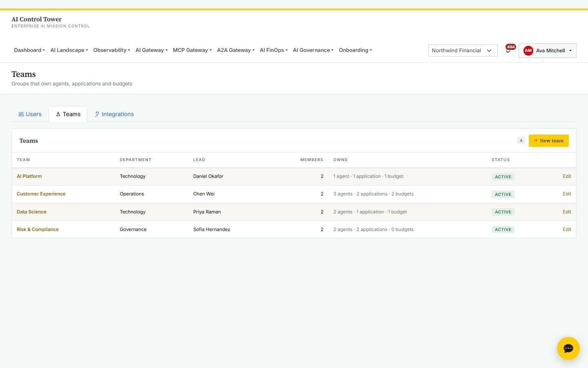Edit the Customer Experience team row

click(567, 194)
